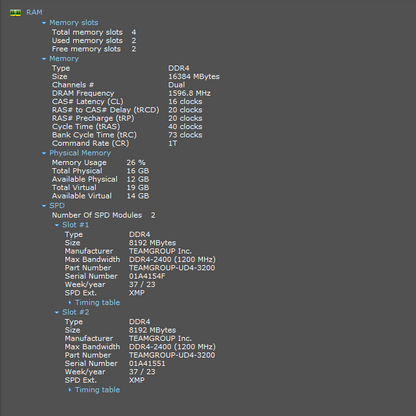Click the DRAM Frequency 1596.8 MHz value
Viewport: 416px width, 416px height.
click(x=189, y=93)
